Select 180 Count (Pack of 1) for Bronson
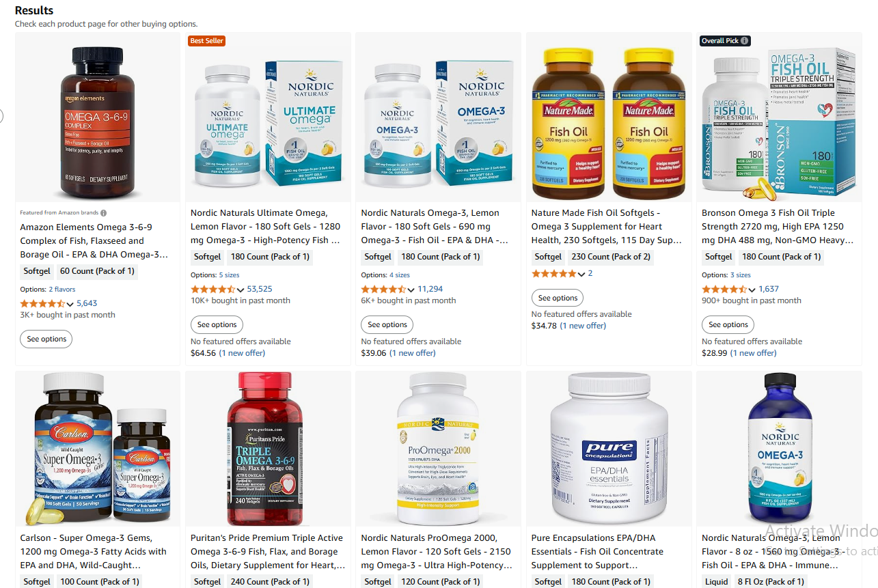This screenshot has height=588, width=878. [x=781, y=257]
